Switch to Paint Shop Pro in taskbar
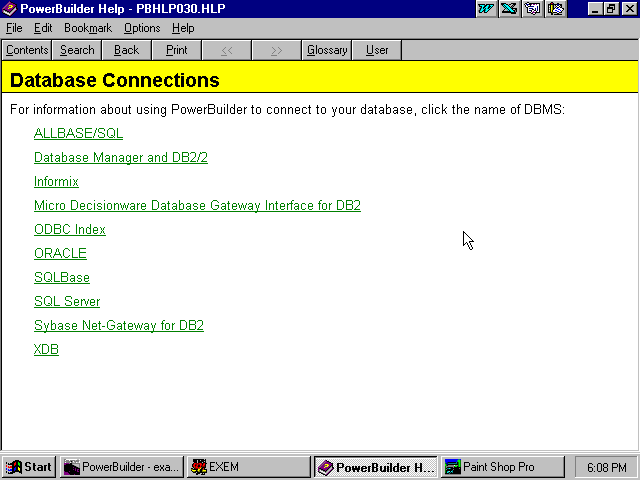This screenshot has height=480, width=640. (x=502, y=467)
